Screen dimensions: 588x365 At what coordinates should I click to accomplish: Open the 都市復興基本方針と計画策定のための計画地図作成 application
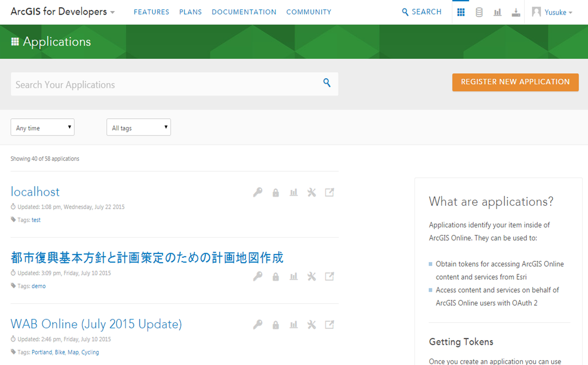[147, 258]
